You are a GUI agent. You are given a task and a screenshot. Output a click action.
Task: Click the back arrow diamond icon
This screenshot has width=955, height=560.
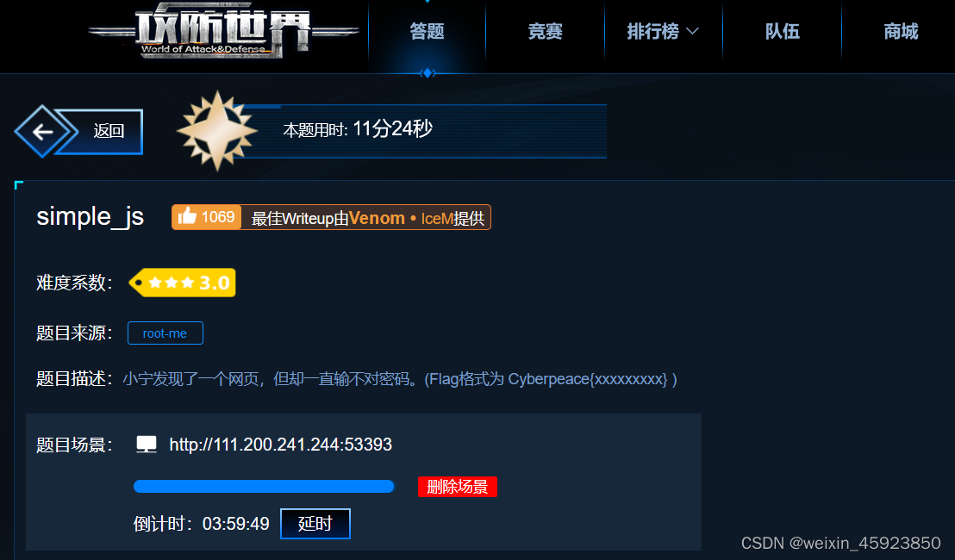[x=42, y=132]
